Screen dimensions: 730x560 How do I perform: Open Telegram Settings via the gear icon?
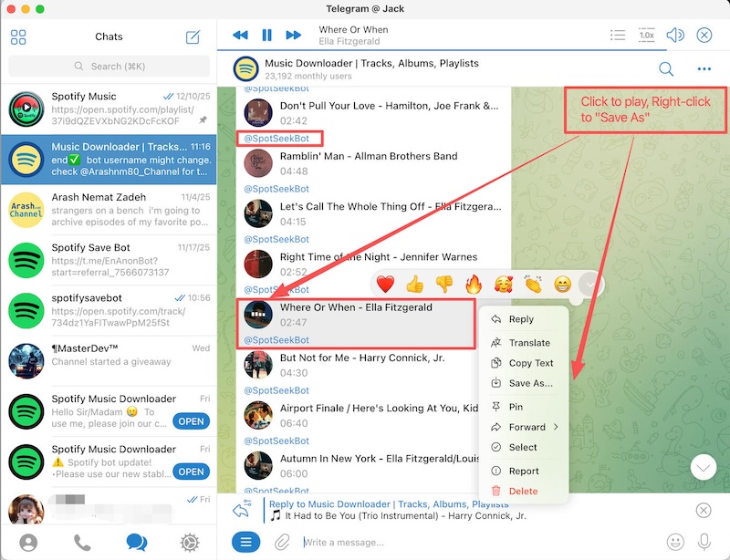[x=189, y=541]
